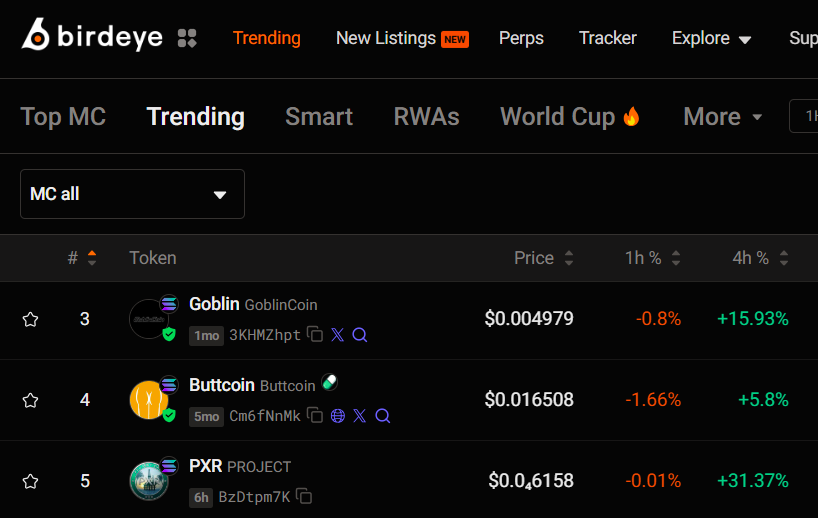
Task: Copy Goblin address 3KHMZhpt
Action: tap(315, 334)
